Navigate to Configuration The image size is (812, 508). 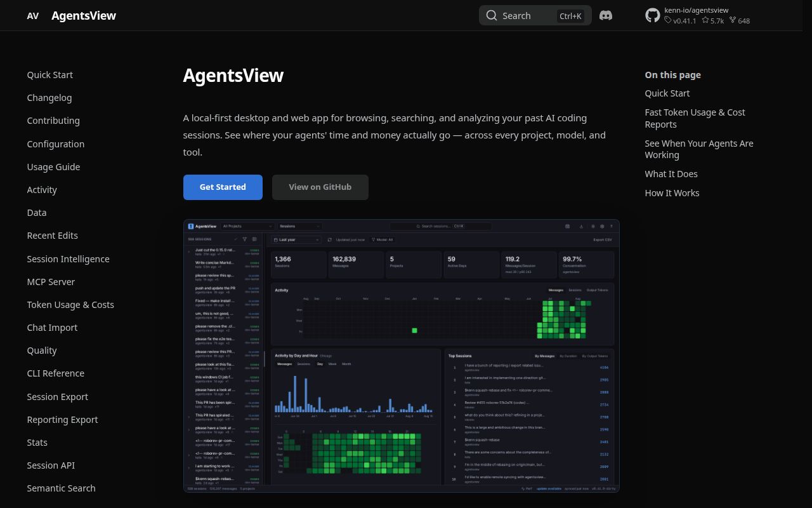coord(55,144)
